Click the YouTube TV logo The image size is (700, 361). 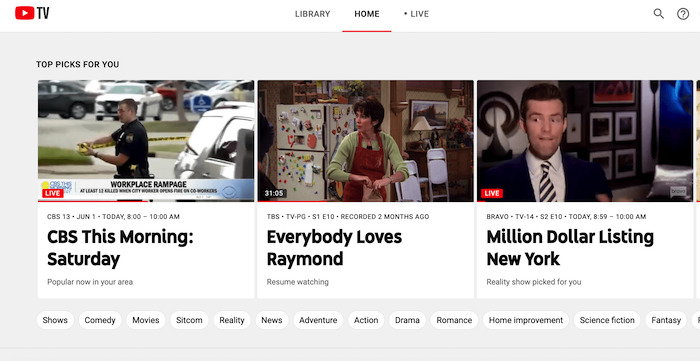click(x=32, y=13)
